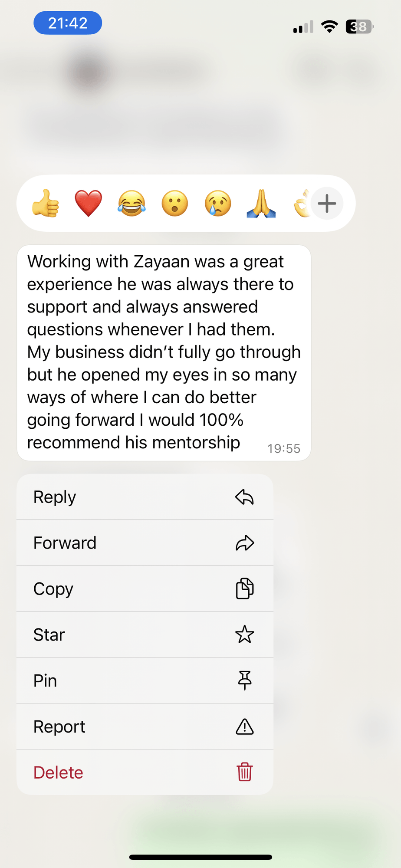401x868 pixels.
Task: React with folded hands emoji
Action: [x=261, y=203]
